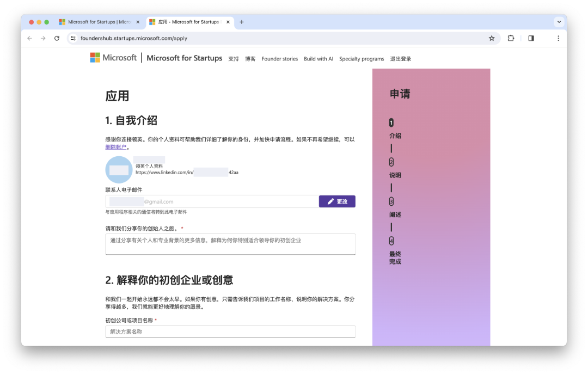This screenshot has height=374, width=588.
Task: Focus the founder journey text area
Action: click(230, 244)
